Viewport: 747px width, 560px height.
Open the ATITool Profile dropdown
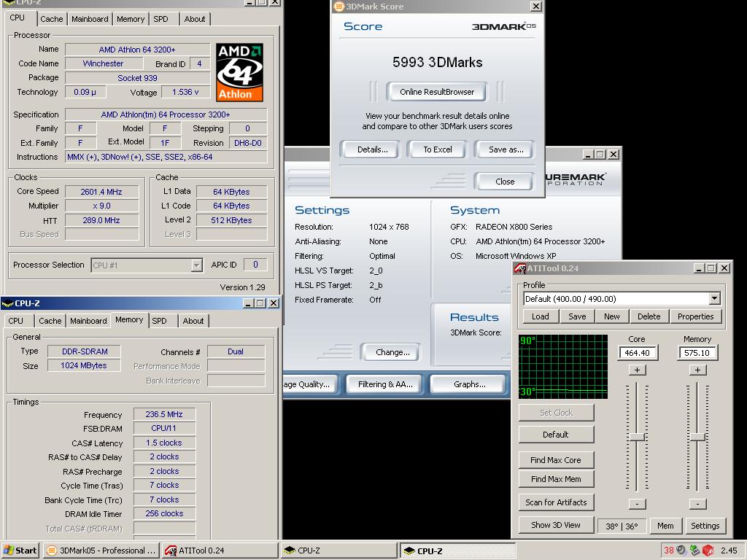[714, 298]
